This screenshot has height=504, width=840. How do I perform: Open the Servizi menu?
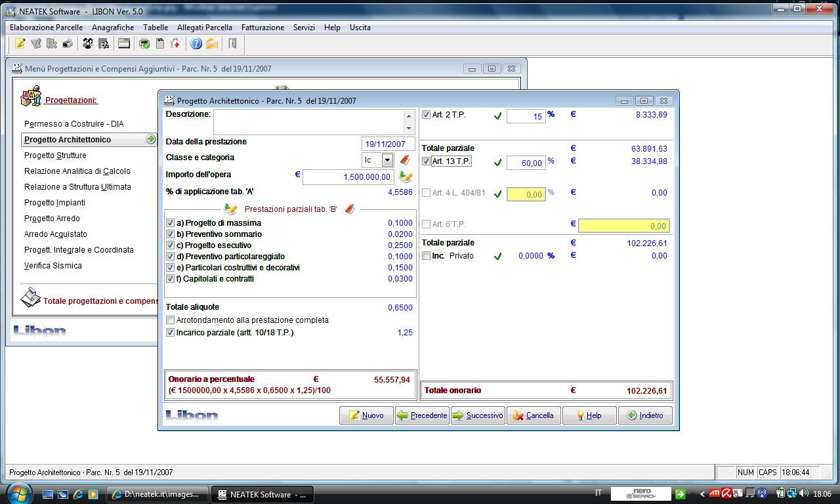pos(304,28)
